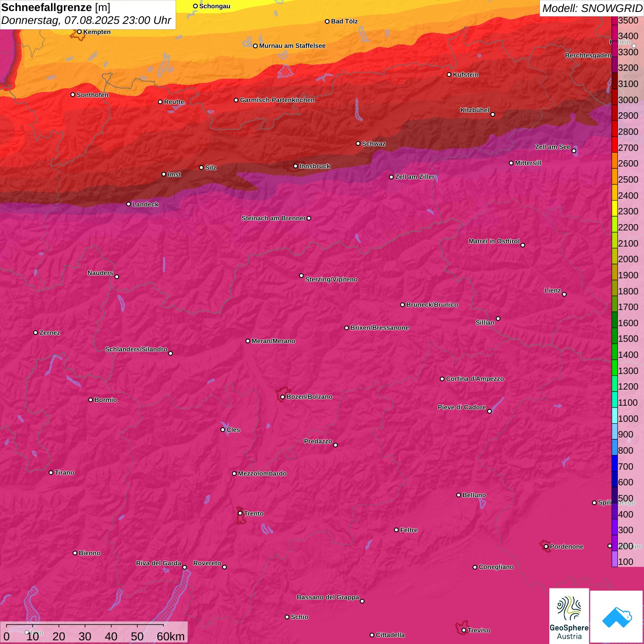Click the 'Imst' label

[x=174, y=174]
